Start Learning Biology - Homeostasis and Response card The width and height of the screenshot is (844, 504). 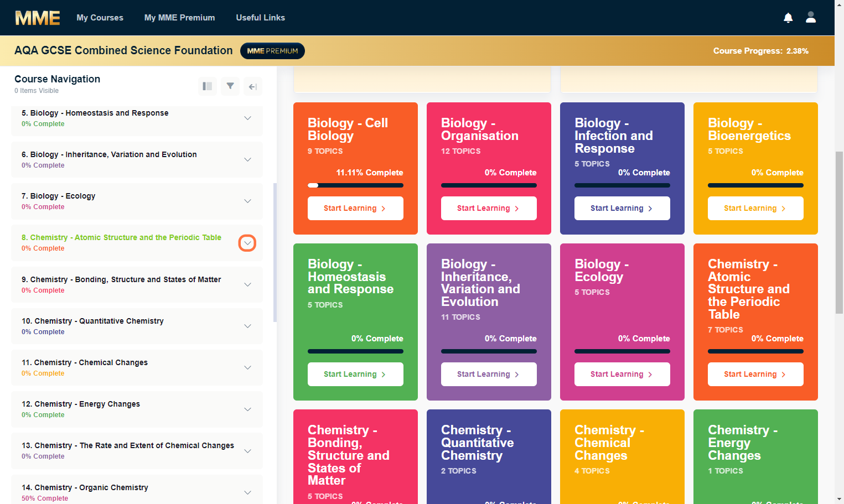[x=355, y=375]
